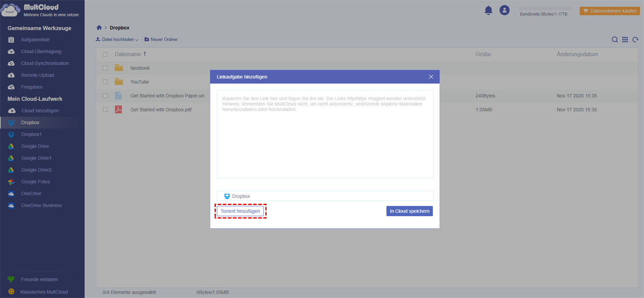
Task: Click the Google Drive1 icon
Action: (11, 158)
